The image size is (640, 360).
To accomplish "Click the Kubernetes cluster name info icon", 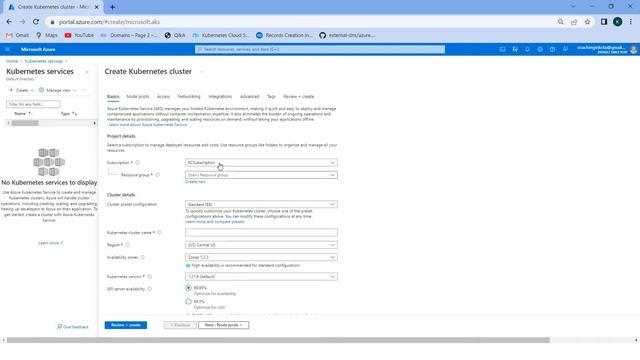I will 160,232.
